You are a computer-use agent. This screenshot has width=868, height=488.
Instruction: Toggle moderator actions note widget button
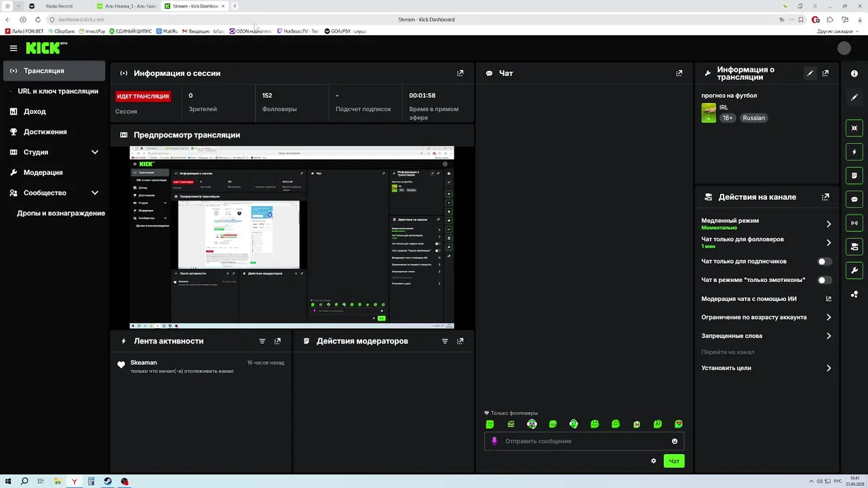854,176
